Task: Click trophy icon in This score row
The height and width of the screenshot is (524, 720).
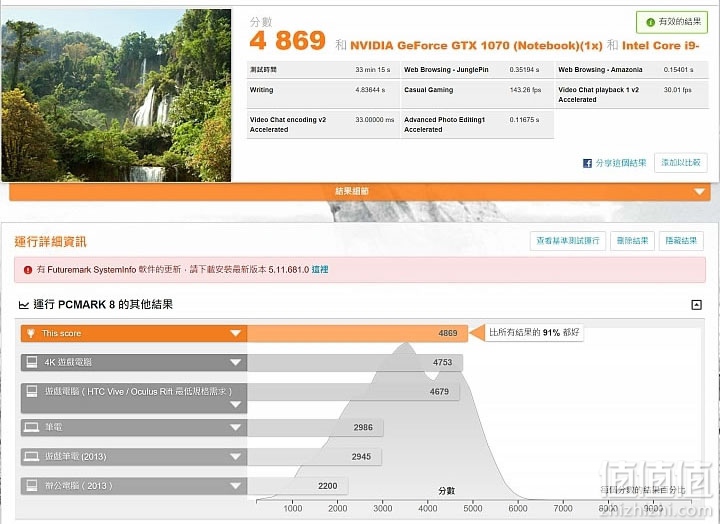Action: [31, 333]
